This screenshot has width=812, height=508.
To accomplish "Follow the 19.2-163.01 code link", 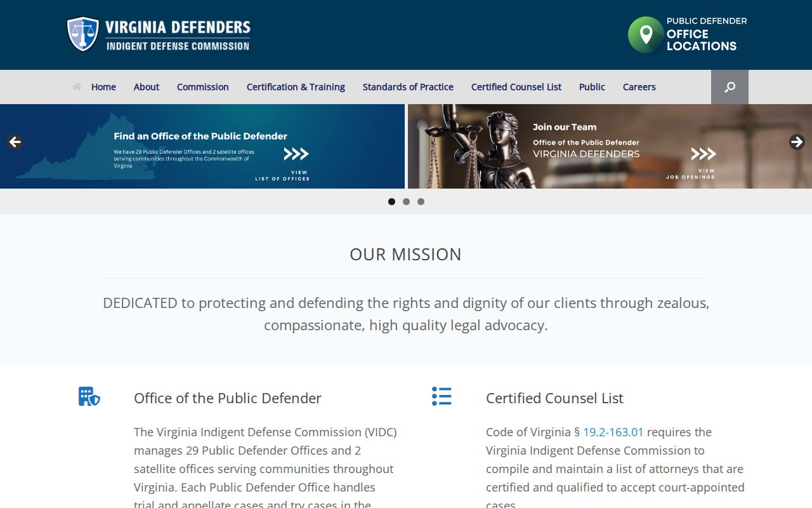I will click(x=613, y=432).
